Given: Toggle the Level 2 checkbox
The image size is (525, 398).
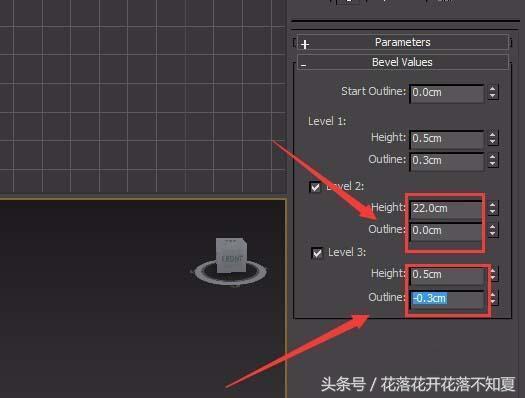Looking at the screenshot, I should tap(315, 187).
